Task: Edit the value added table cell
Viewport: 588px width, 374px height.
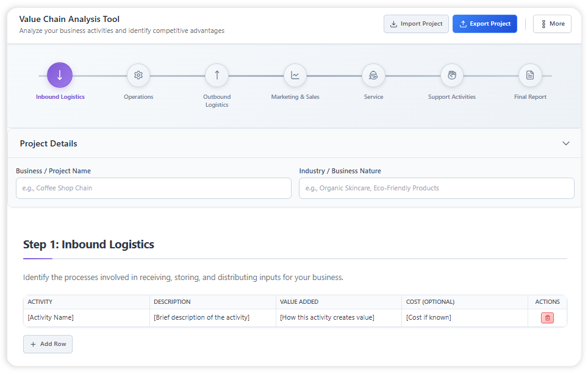Action: pyautogui.click(x=339, y=318)
